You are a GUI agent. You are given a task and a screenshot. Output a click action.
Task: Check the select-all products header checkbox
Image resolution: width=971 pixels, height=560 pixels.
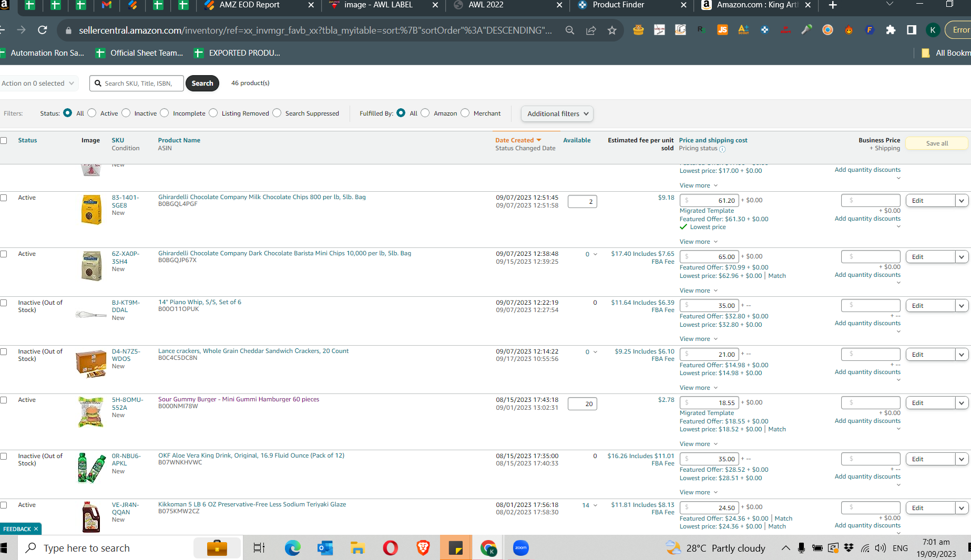click(x=4, y=140)
